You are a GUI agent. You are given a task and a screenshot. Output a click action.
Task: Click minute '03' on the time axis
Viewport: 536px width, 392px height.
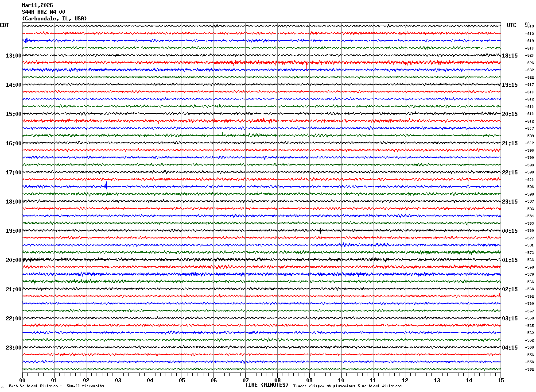pos(118,380)
